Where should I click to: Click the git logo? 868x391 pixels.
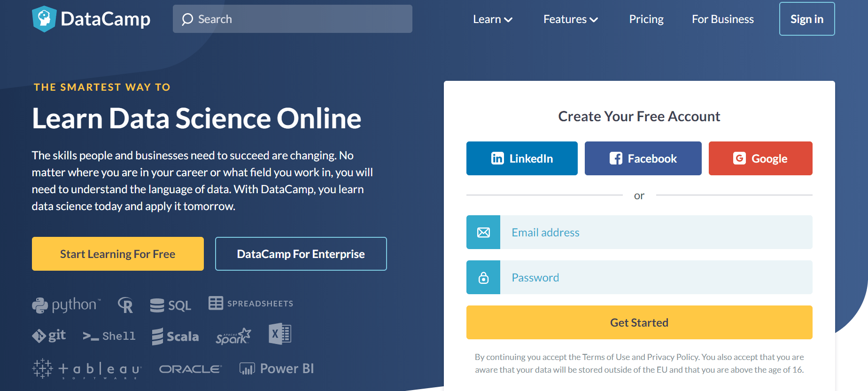(x=49, y=336)
